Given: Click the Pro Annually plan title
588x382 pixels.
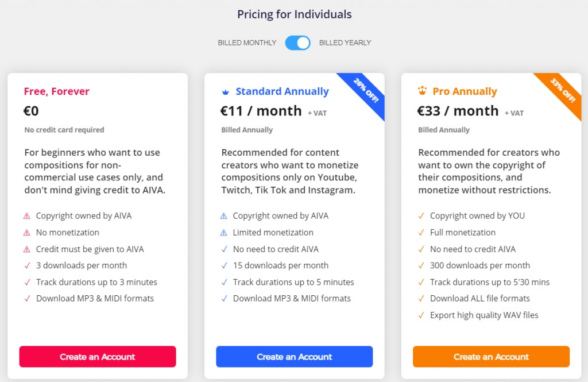Looking at the screenshot, I should pos(465,91).
